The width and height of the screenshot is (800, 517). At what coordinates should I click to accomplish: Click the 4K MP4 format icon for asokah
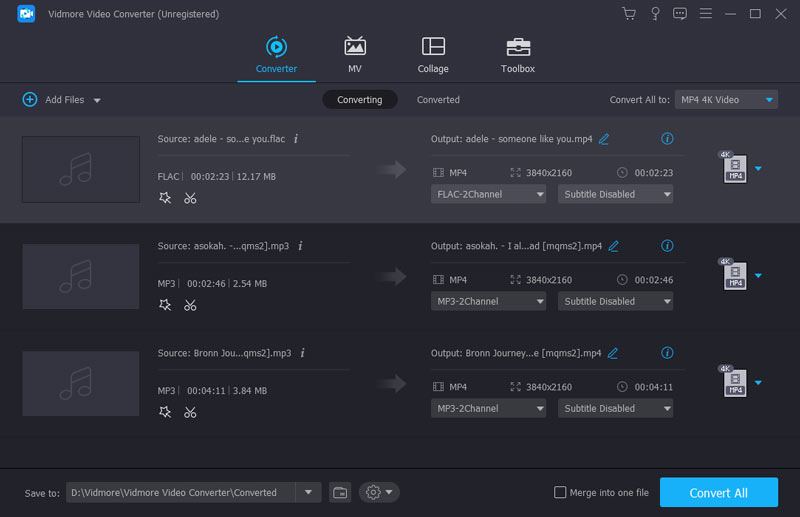[x=733, y=275]
